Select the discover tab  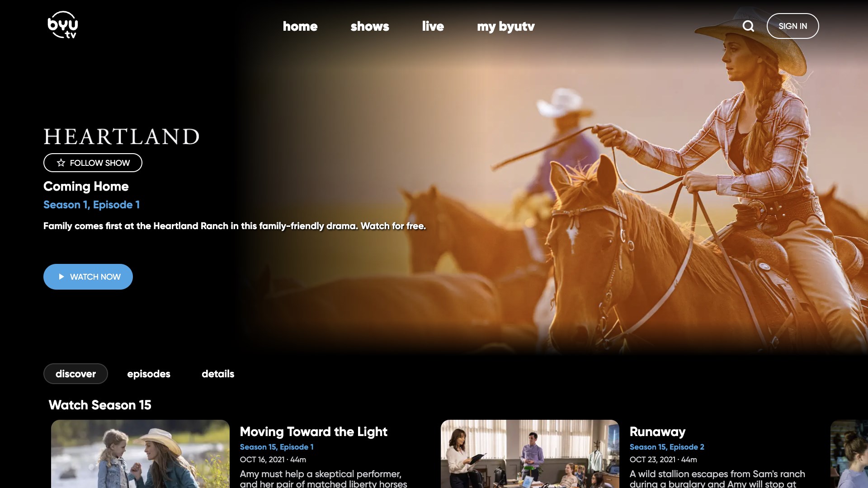click(x=75, y=374)
